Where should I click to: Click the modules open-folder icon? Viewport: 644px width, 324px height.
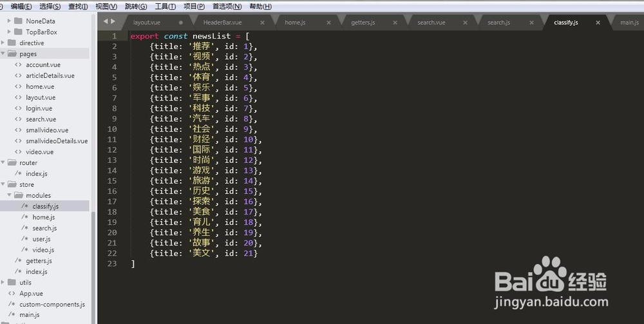(18, 195)
